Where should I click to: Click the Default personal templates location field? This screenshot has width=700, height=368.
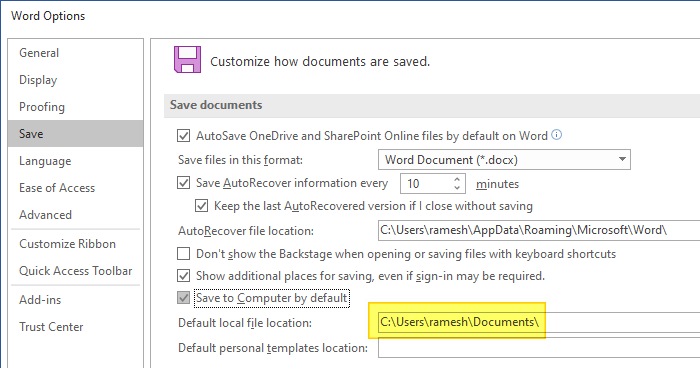pos(539,348)
